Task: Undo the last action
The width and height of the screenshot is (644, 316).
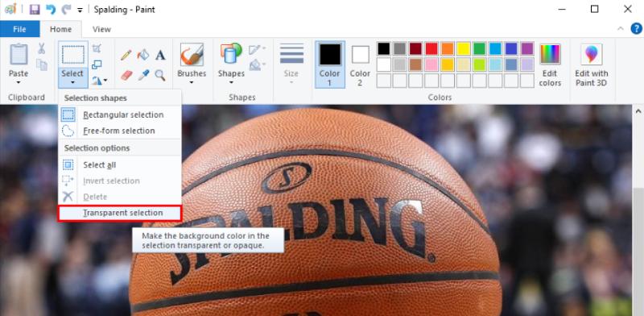Action: 51,9
